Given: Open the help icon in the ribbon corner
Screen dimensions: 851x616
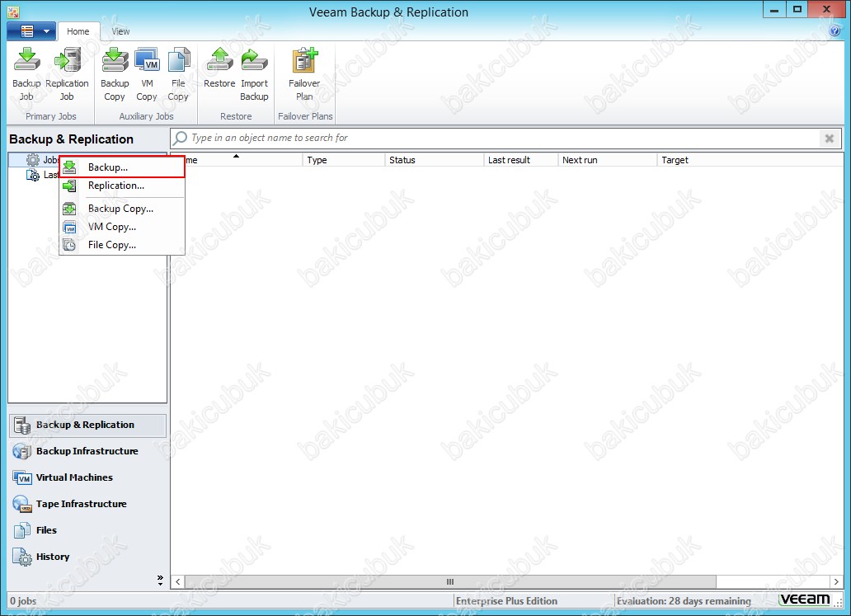Looking at the screenshot, I should point(834,31).
